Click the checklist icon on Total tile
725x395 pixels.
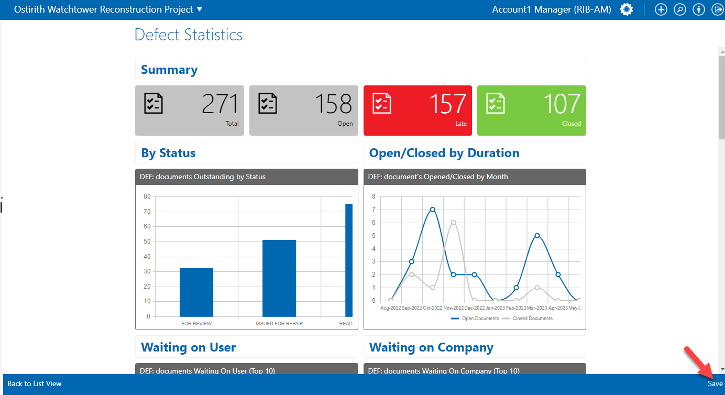click(153, 103)
